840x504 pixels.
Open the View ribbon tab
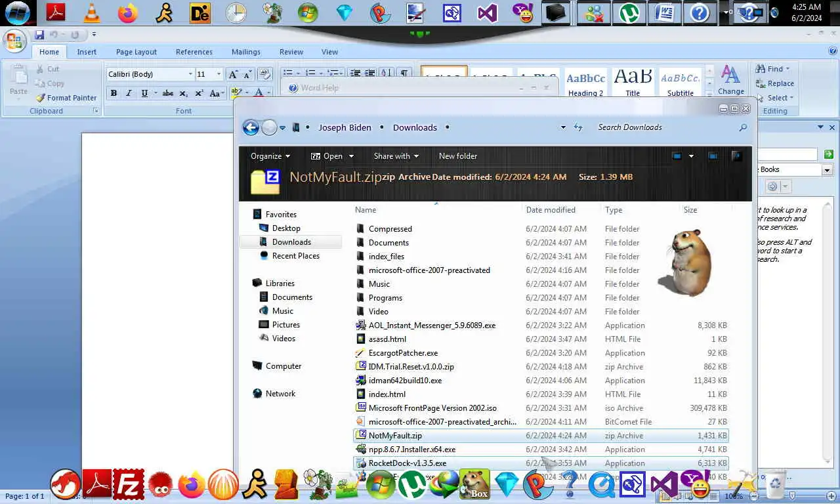click(329, 52)
